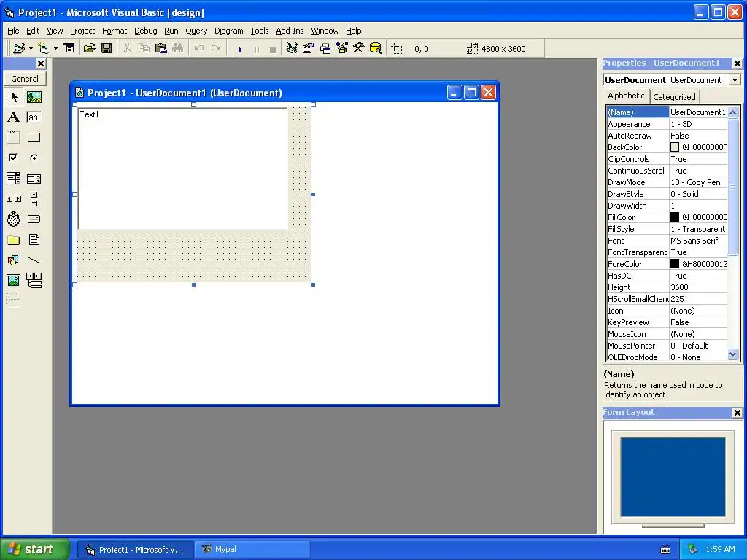The height and width of the screenshot is (560, 747).
Task: Click the FillColor black swatch
Action: (x=675, y=217)
